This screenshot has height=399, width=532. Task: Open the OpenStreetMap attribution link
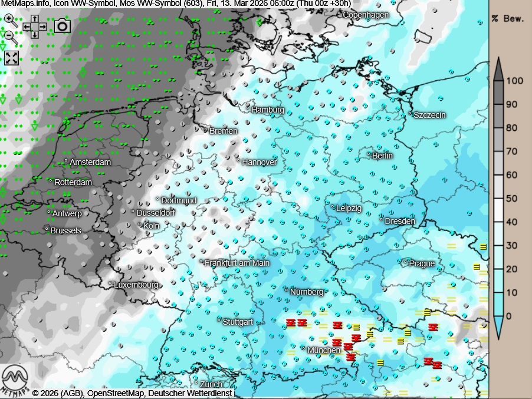coord(116,393)
